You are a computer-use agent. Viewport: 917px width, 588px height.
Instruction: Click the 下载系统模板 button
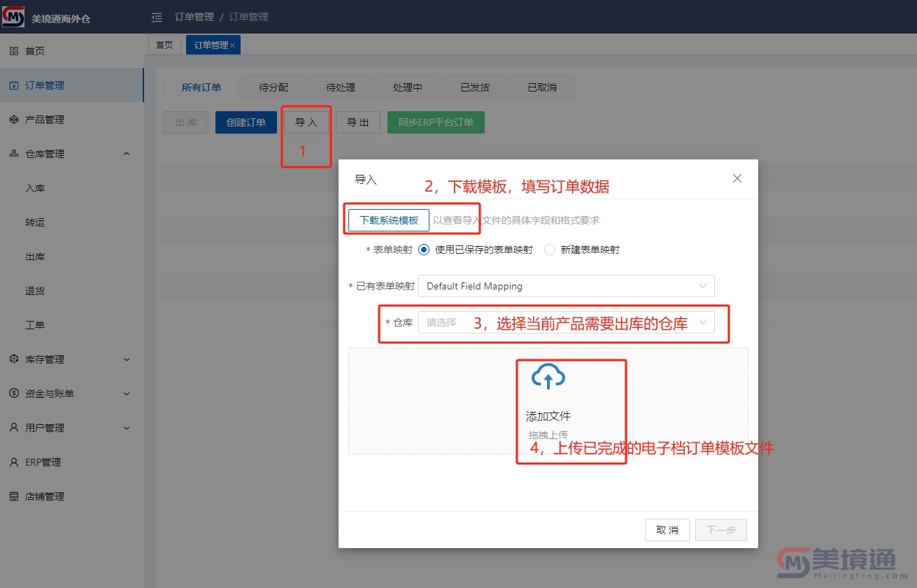389,220
